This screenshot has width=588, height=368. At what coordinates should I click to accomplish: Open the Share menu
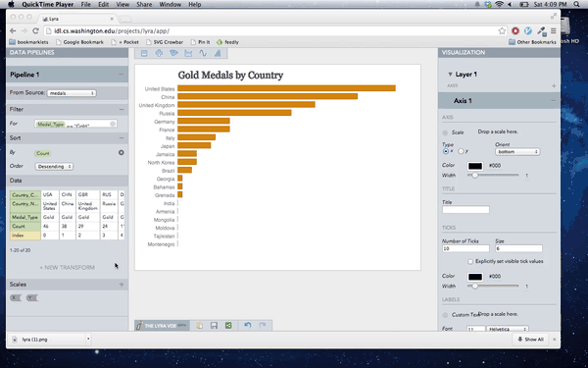click(144, 5)
